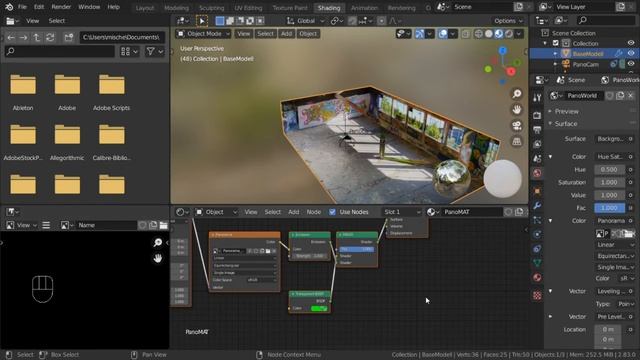Click the image editor pan hand icon
Image resolution: width=640 pixels, height=360 pixels.
coord(158,258)
